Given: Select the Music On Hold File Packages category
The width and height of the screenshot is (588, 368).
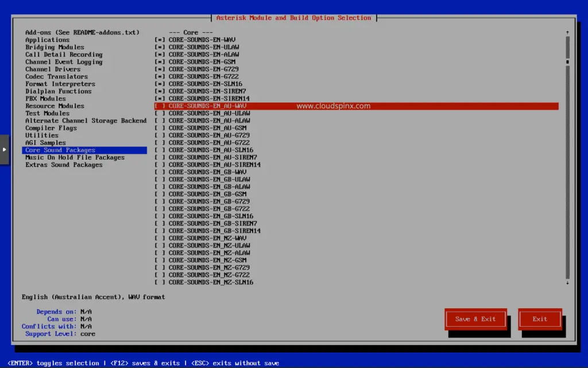Looking at the screenshot, I should click(x=73, y=157).
